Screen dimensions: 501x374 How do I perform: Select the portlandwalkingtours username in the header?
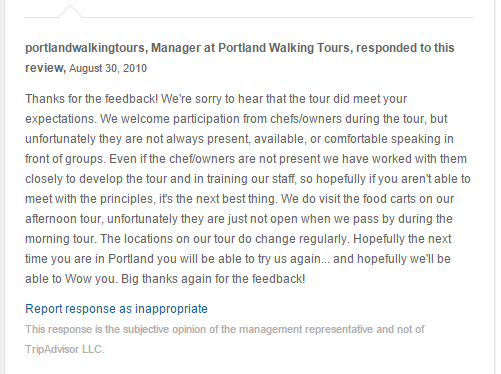point(85,48)
